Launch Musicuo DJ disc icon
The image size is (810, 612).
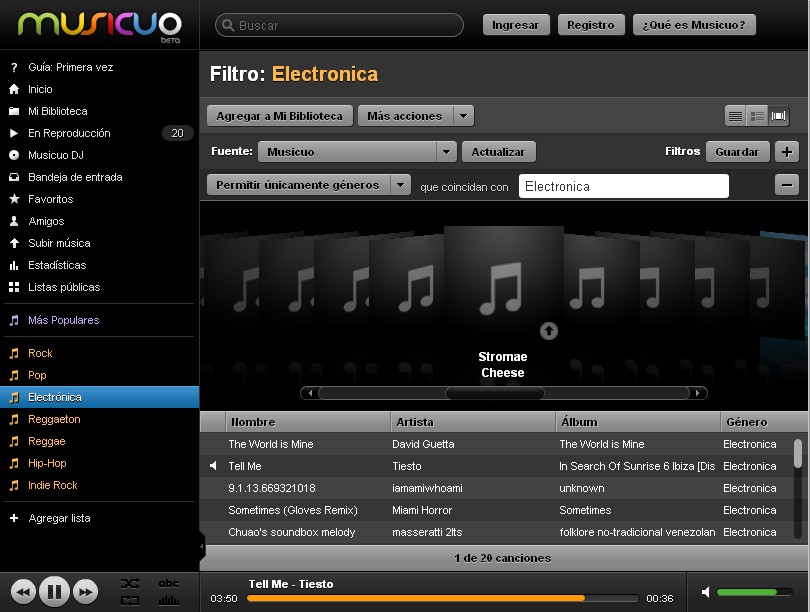pyautogui.click(x=14, y=155)
